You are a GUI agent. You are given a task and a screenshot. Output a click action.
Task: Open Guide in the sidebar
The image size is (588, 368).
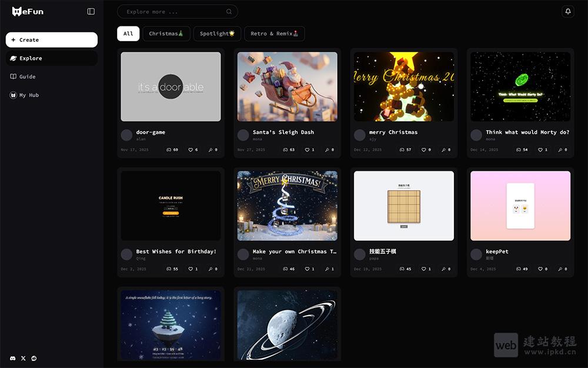(27, 77)
